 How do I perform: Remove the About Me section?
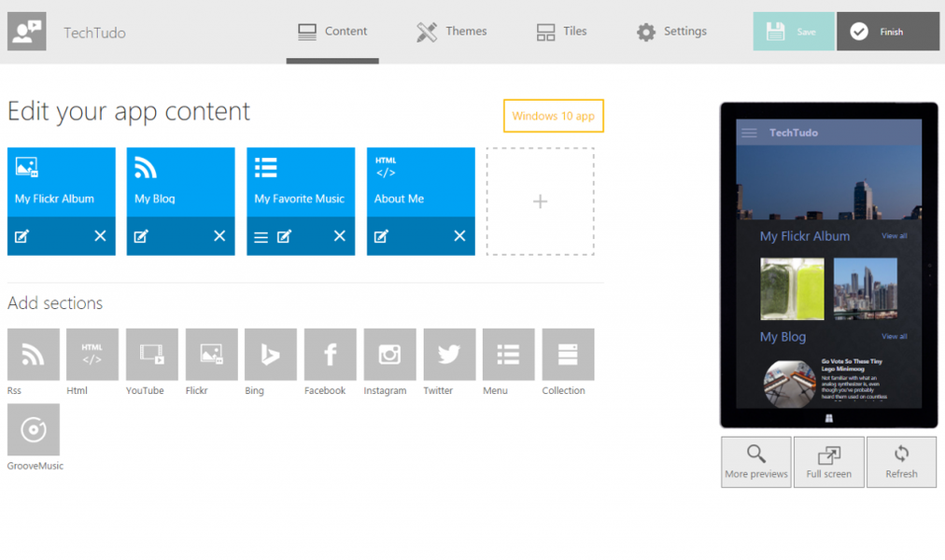(459, 236)
